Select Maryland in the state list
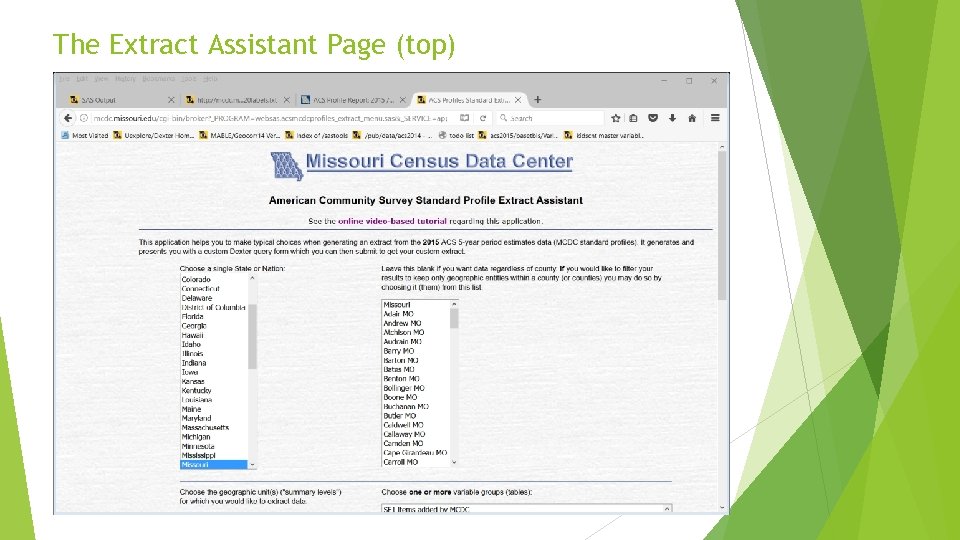 196,418
